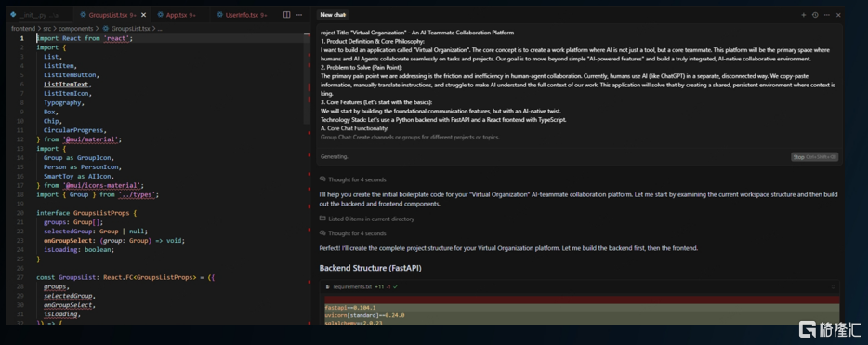Open the __init__.py editor tab
Viewport: 868px width, 345px height.
35,15
